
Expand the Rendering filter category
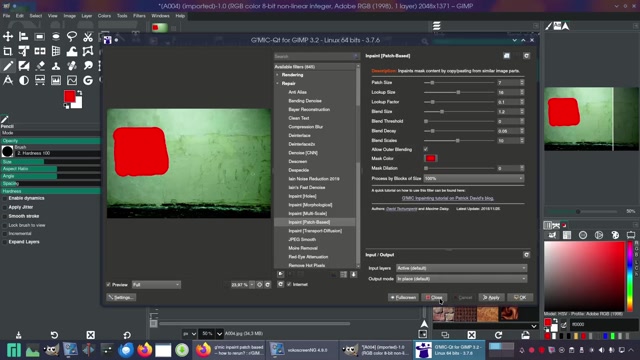click(278, 75)
